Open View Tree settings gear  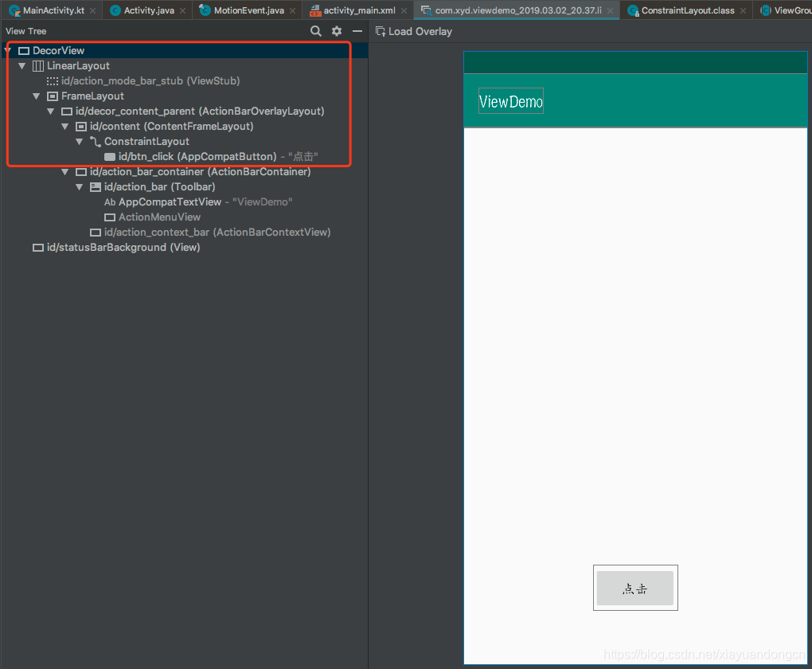[337, 31]
